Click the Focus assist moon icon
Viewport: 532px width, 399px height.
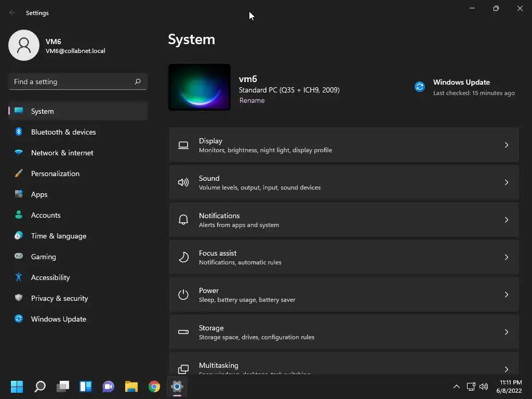point(183,257)
